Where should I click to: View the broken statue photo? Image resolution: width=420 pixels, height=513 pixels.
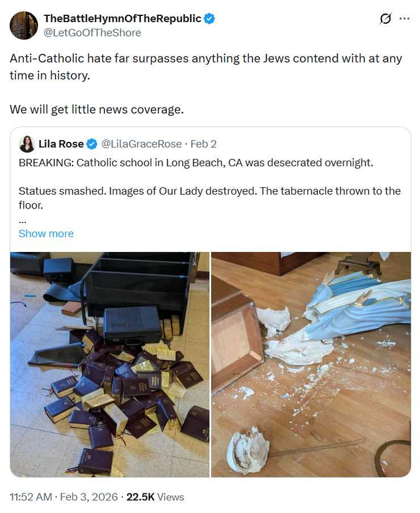click(x=311, y=364)
